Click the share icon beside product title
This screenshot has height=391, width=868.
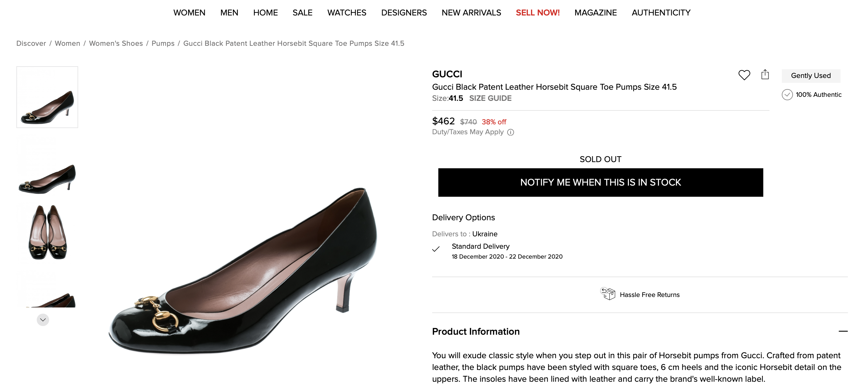coord(765,75)
